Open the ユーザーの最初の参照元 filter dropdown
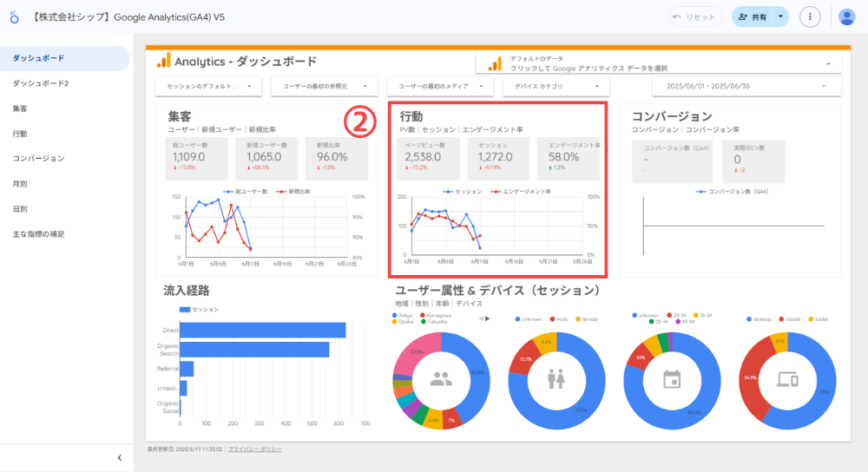Screen dimensions: 868x472 pyautogui.click(x=325, y=86)
